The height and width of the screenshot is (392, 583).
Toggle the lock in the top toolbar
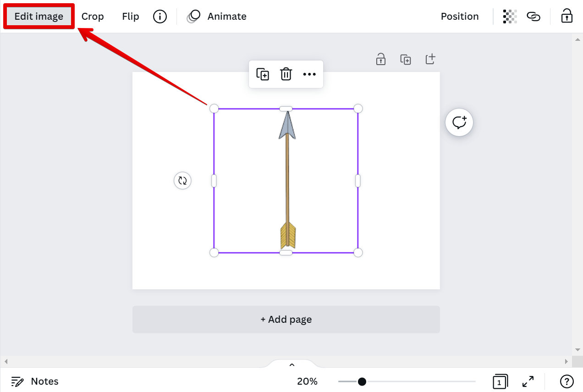click(x=567, y=16)
